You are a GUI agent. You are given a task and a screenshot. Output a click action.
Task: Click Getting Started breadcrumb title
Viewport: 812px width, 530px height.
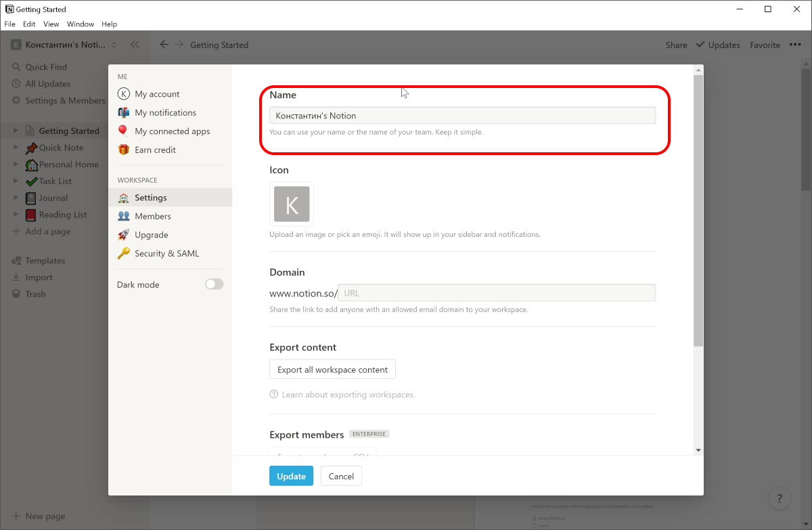click(x=219, y=45)
